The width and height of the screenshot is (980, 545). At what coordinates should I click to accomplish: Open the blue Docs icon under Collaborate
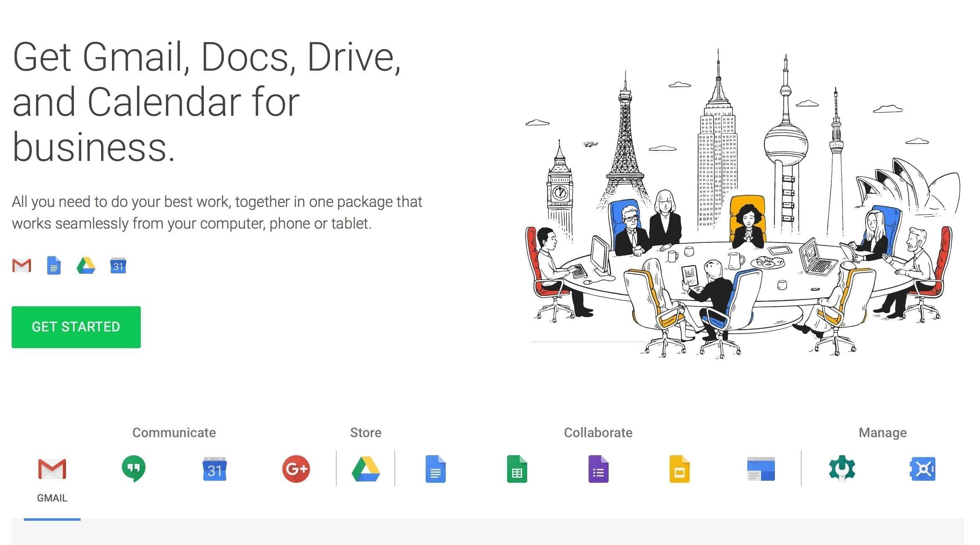click(435, 469)
